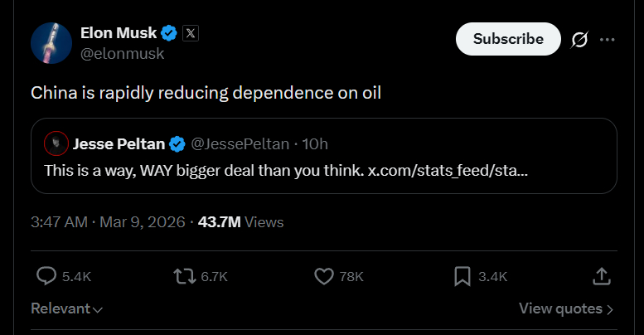The width and height of the screenshot is (644, 335).
Task: Click Elon Musk's blue verified badge
Action: [169, 34]
